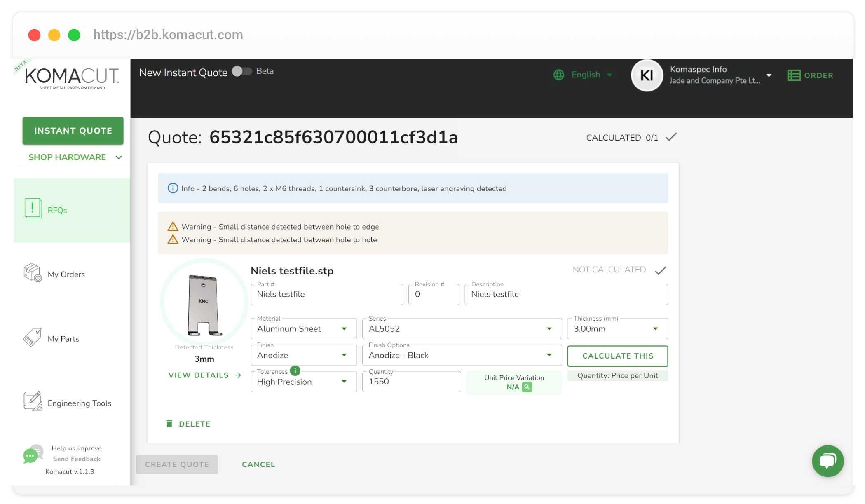Click the Quantity input field
This screenshot has width=865, height=504.
point(411,382)
